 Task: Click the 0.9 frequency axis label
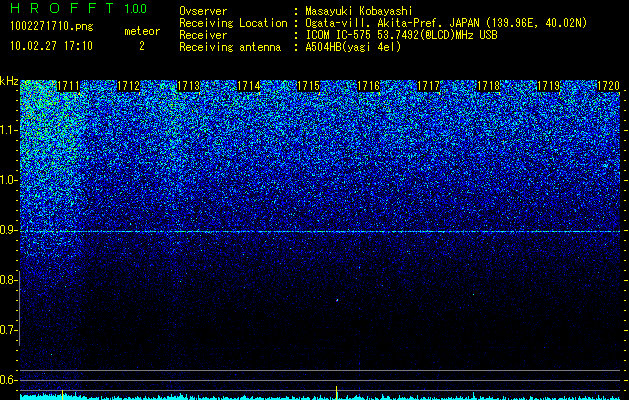coord(8,230)
